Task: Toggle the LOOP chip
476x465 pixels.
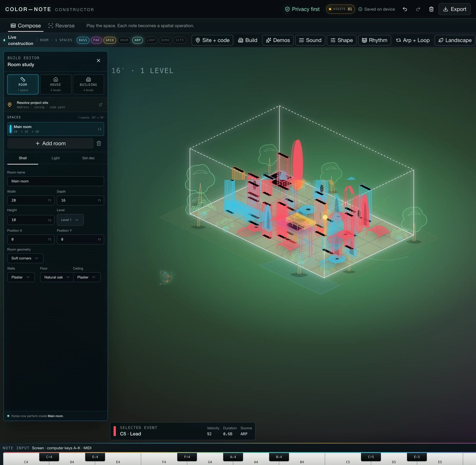Action: (x=151, y=40)
